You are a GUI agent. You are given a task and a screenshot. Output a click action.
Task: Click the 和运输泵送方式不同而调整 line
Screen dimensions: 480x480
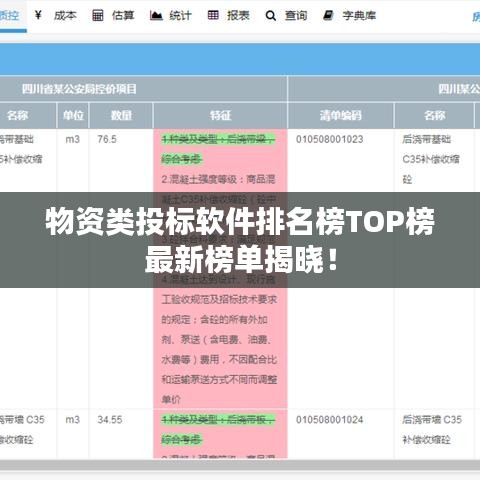219,379
